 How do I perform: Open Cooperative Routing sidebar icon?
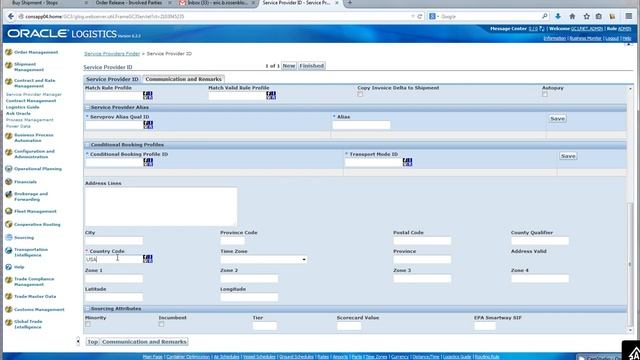pos(9,224)
